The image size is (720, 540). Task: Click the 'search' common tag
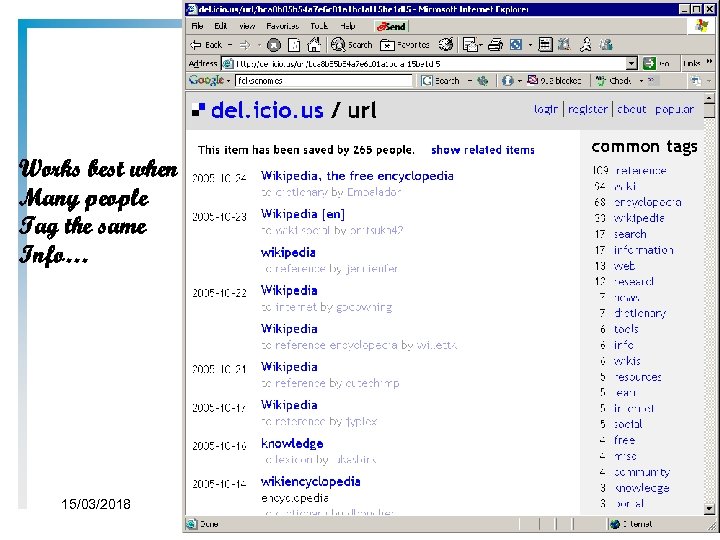(x=630, y=234)
